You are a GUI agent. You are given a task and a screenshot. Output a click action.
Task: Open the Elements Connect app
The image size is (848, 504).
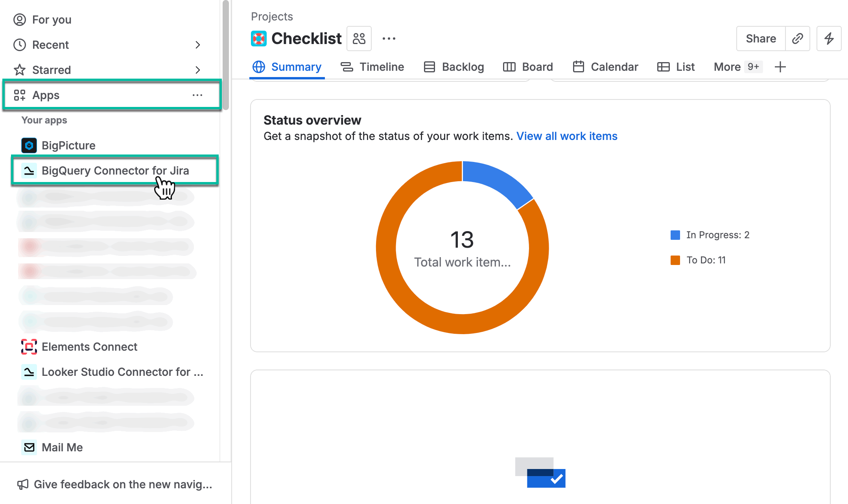click(x=89, y=347)
